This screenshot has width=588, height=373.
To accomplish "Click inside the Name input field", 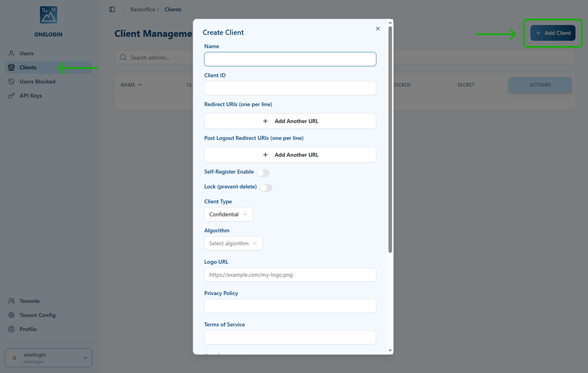I will coord(290,59).
